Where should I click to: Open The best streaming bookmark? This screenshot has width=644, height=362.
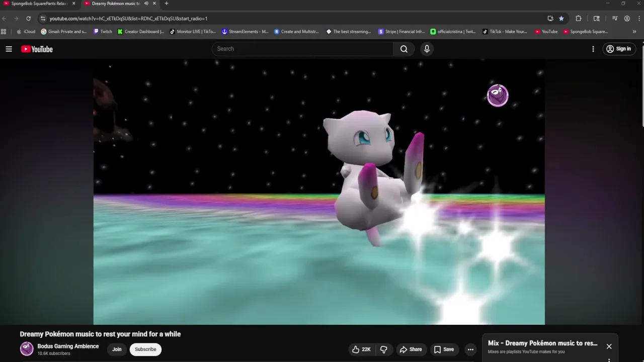pos(349,32)
